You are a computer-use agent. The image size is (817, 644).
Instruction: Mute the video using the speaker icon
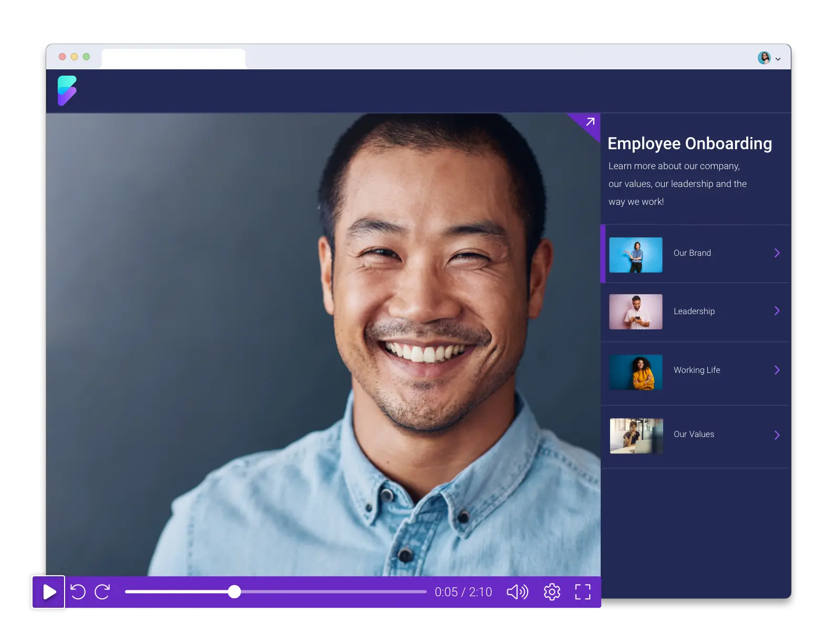click(x=517, y=592)
